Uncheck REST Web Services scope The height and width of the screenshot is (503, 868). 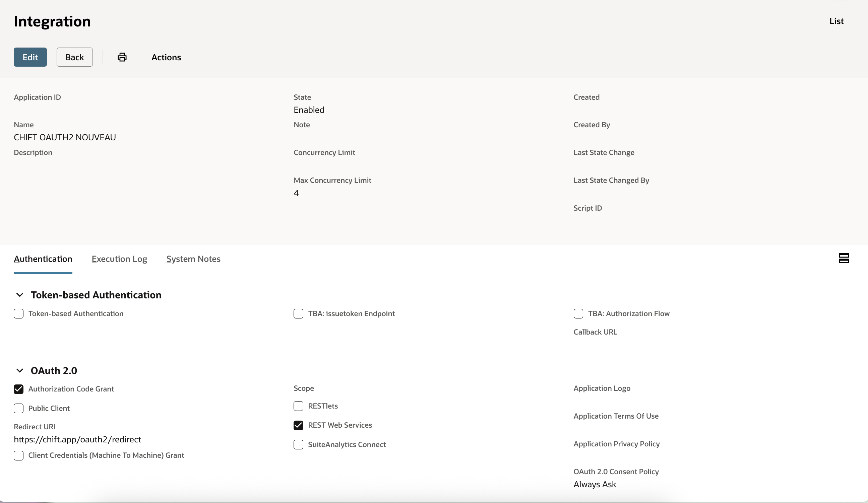point(298,426)
